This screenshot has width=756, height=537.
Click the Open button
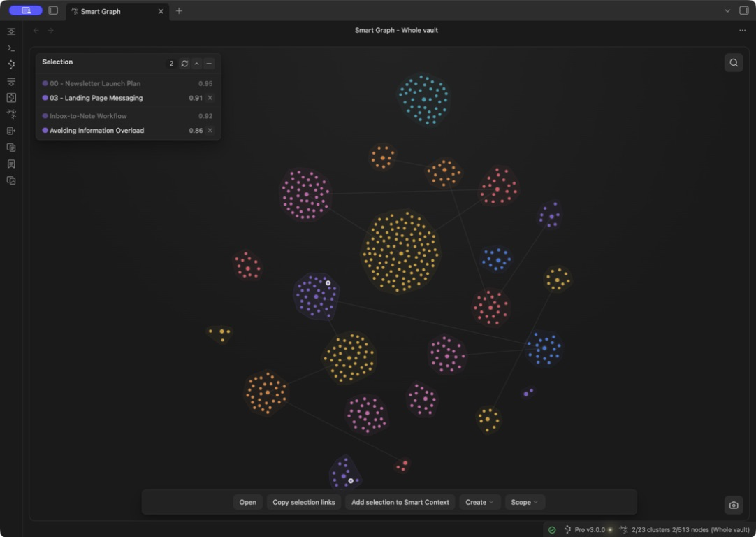248,502
